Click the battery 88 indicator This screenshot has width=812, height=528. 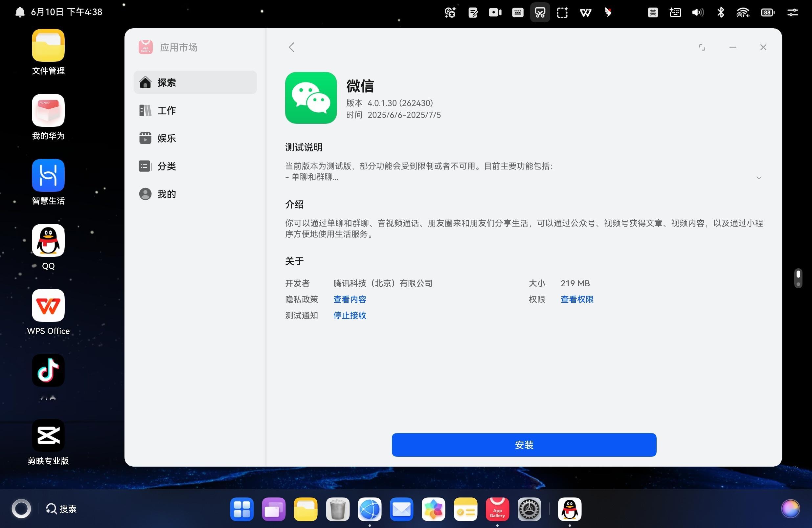point(768,12)
